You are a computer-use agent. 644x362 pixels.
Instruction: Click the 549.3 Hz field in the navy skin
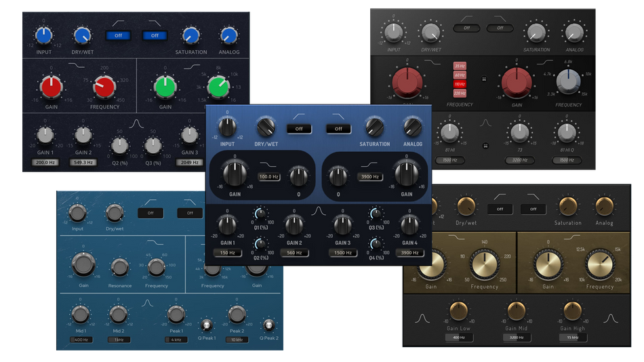(83, 162)
